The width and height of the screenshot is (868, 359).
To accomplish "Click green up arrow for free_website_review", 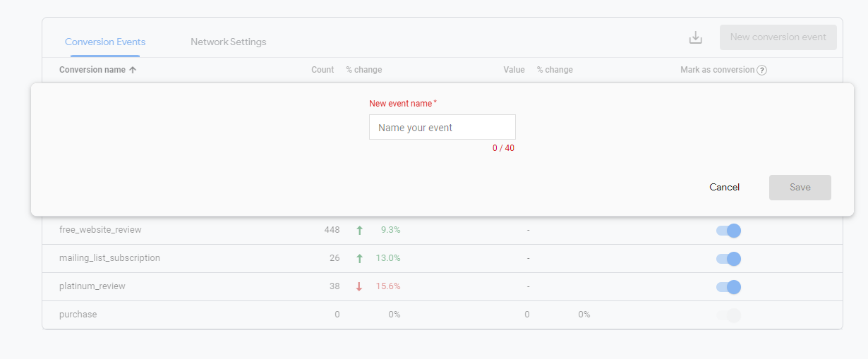I will pyautogui.click(x=359, y=230).
